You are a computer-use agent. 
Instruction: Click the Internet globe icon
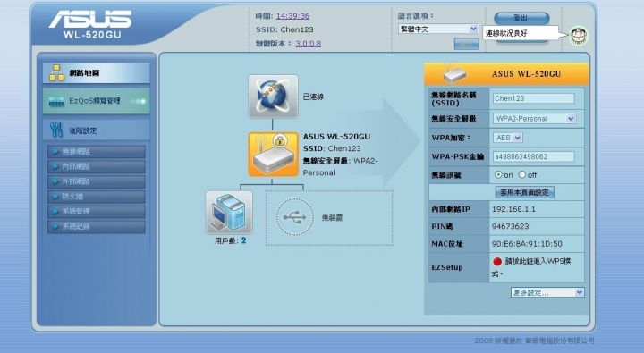[x=273, y=97]
